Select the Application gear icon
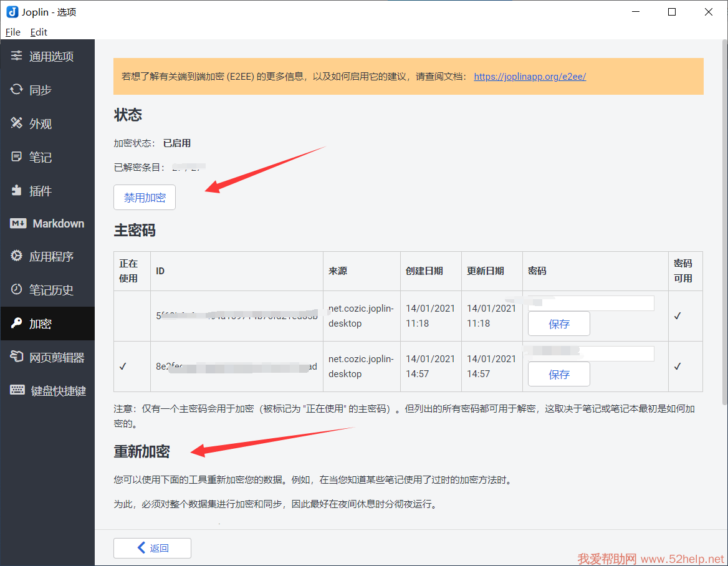 pos(17,256)
